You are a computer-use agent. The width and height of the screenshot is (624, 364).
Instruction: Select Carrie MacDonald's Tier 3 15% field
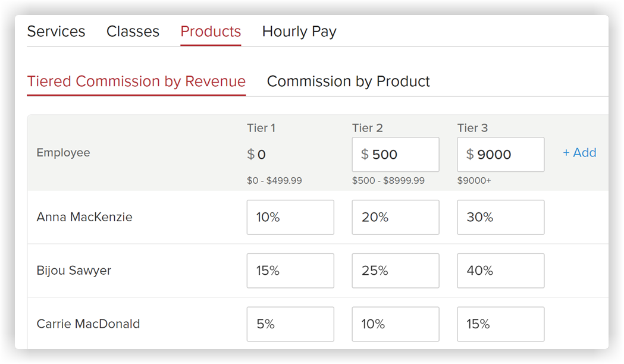501,324
